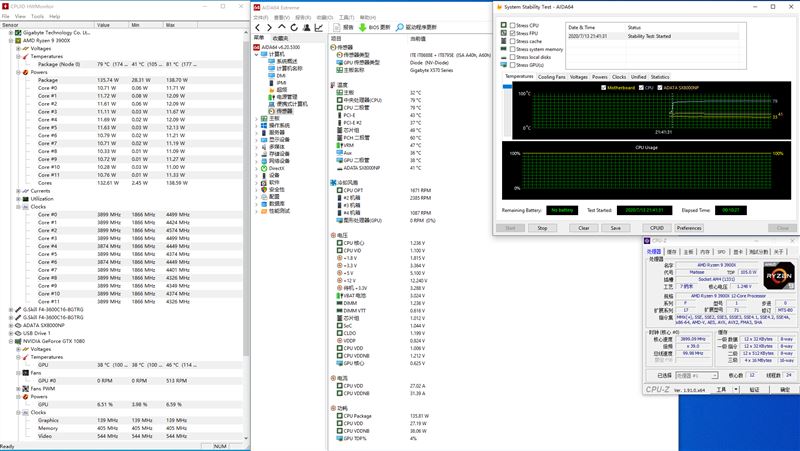Click CPUID button in stability test
Viewport: 800px width, 451px height.
pos(657,228)
